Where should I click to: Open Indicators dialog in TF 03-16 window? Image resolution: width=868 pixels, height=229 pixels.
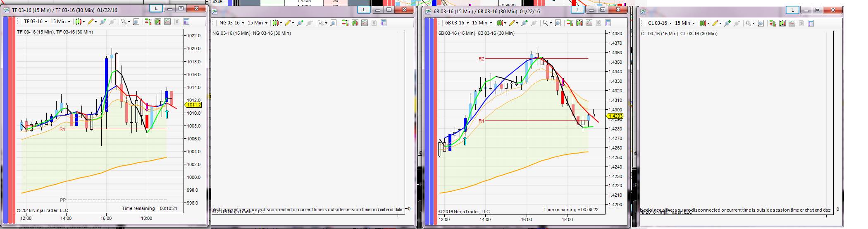pyautogui.click(x=167, y=22)
